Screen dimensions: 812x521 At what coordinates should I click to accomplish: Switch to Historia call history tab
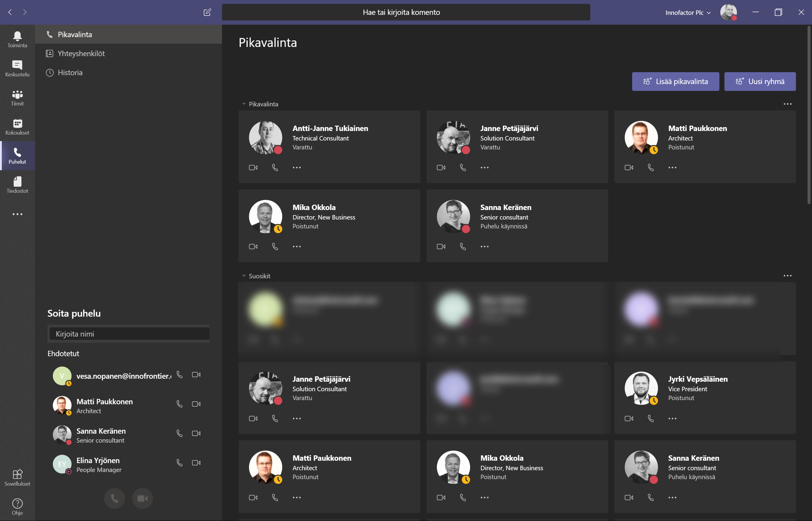(x=70, y=72)
